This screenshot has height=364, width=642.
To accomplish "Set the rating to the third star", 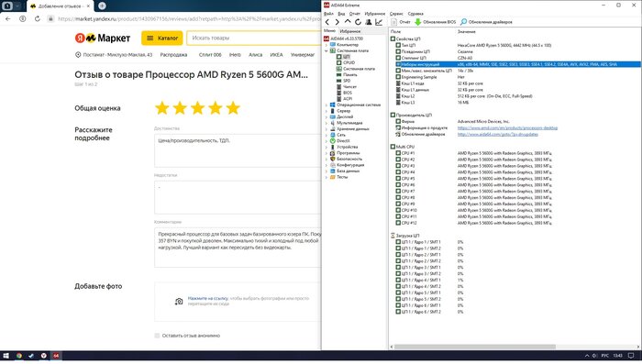I will [x=197, y=108].
